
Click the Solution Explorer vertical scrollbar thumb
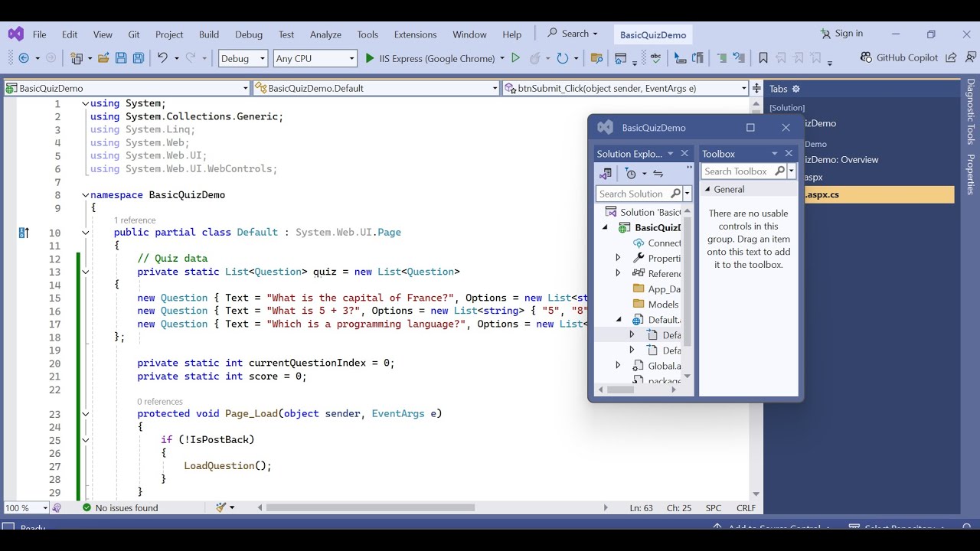[687, 281]
